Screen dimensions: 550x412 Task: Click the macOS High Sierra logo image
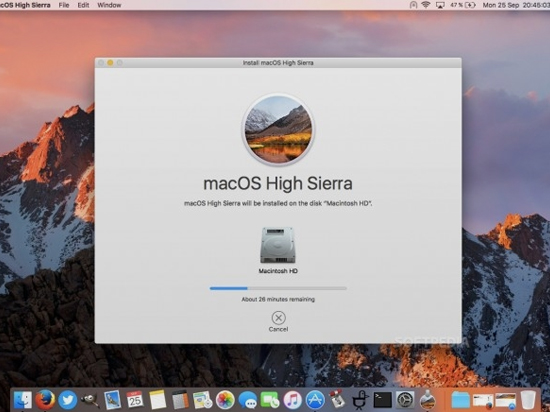(x=278, y=129)
